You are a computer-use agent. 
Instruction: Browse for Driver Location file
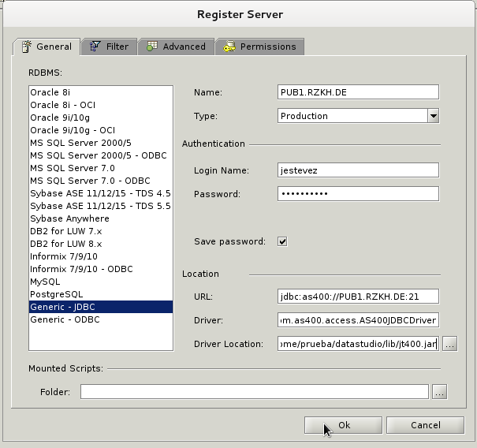(449, 344)
